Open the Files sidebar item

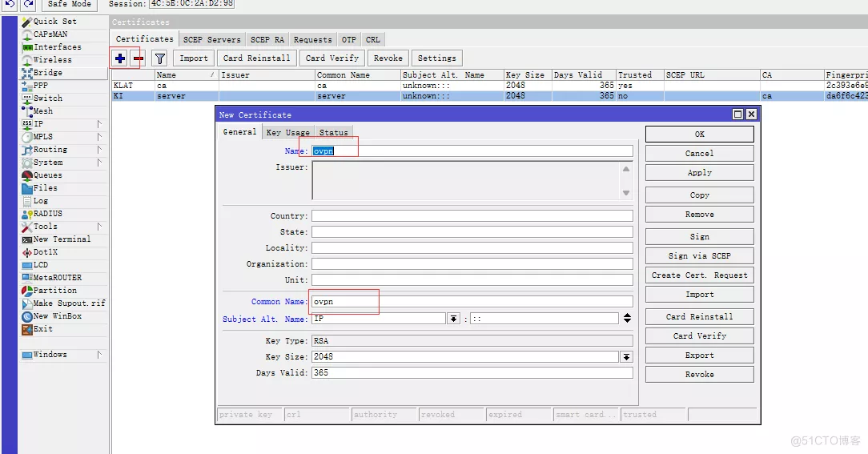pyautogui.click(x=45, y=188)
